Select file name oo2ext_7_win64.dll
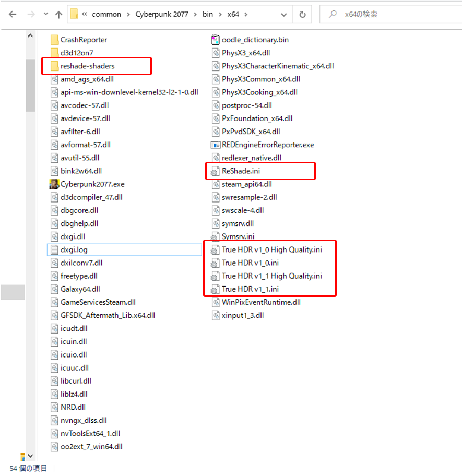Image resolution: width=462 pixels, height=476 pixels. [x=91, y=447]
